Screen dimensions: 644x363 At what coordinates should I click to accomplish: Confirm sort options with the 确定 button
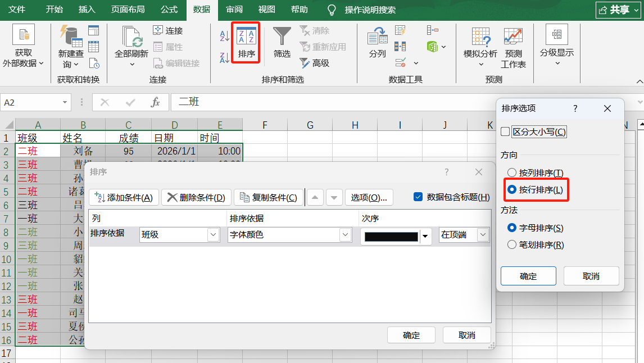pos(528,276)
